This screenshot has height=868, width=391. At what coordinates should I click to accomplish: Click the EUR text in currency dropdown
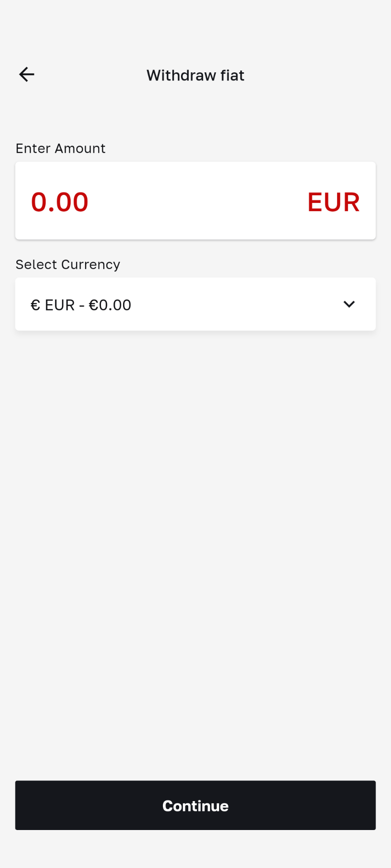60,305
